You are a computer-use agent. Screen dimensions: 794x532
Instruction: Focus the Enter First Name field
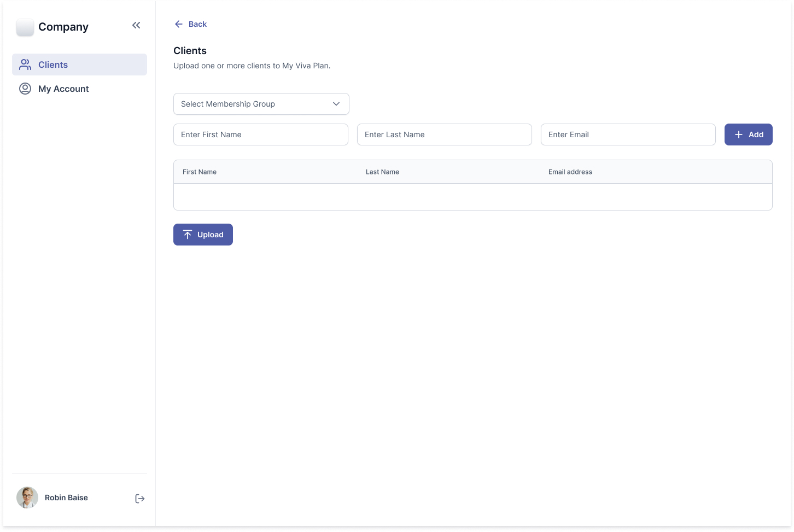(260, 135)
